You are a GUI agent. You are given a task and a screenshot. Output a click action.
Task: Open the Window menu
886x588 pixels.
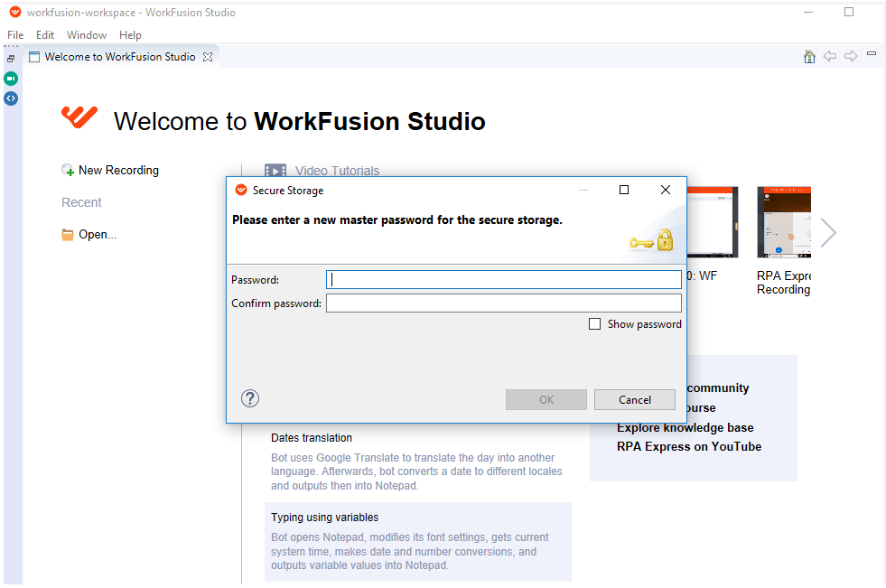coord(87,35)
